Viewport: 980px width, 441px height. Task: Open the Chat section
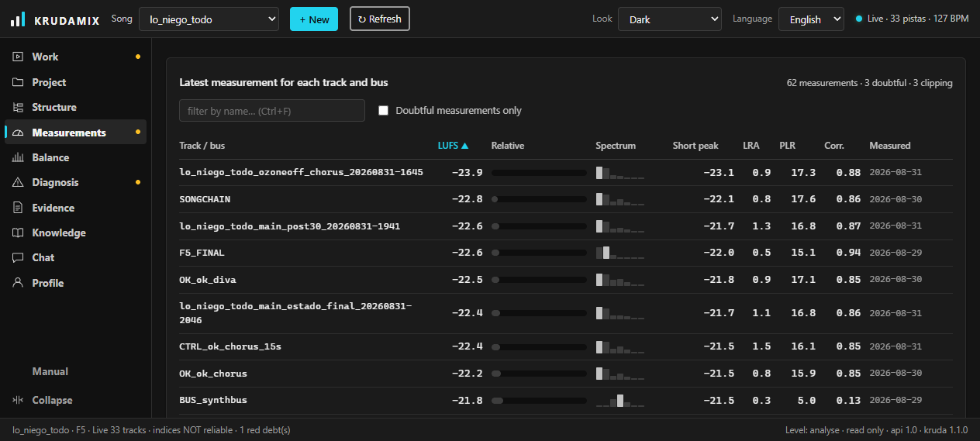tap(75, 257)
